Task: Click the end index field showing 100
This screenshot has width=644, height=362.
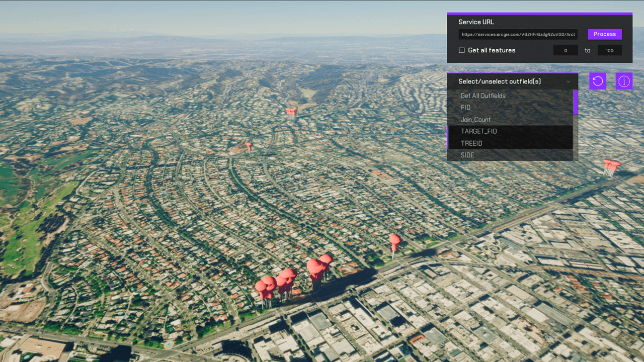Action: click(x=609, y=50)
